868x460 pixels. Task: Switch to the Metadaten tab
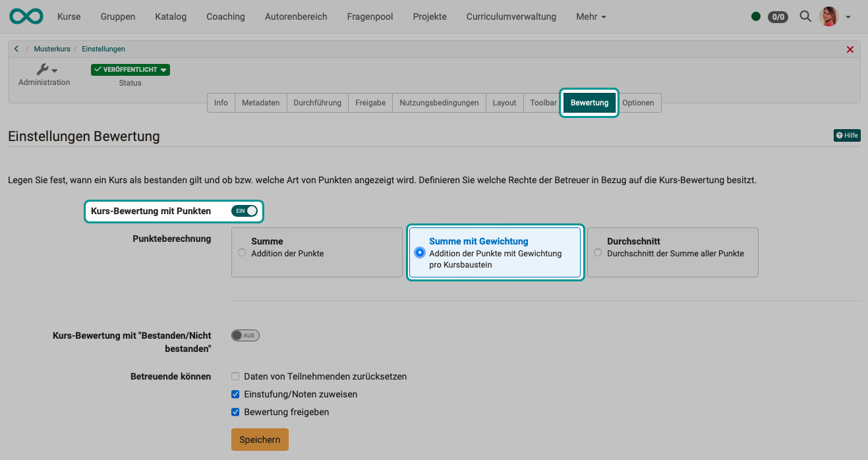coord(260,102)
